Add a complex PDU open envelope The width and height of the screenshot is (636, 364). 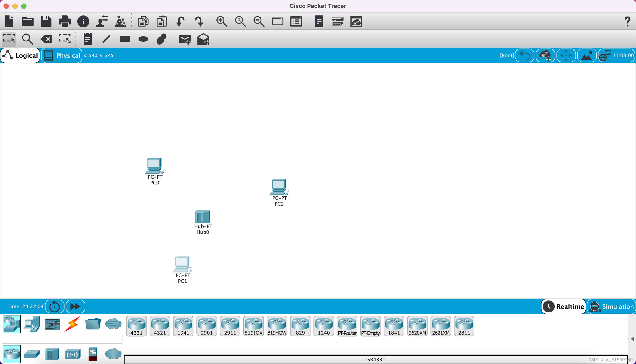(203, 39)
